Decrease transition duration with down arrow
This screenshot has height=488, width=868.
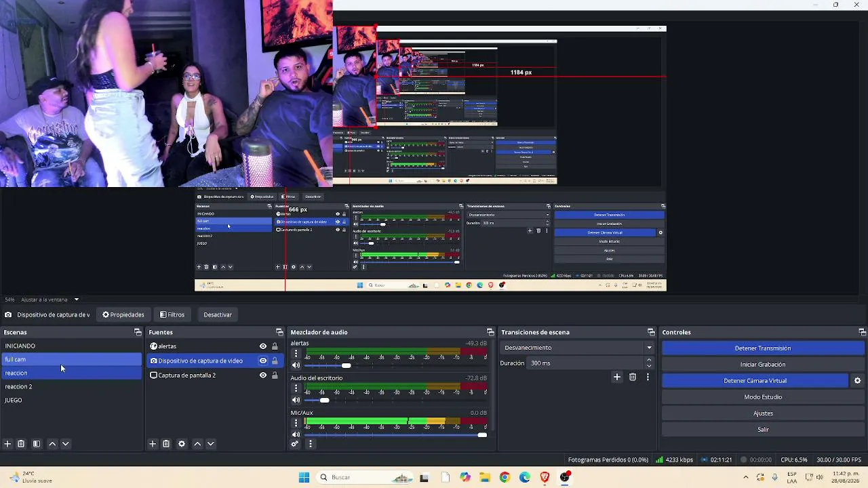click(649, 367)
